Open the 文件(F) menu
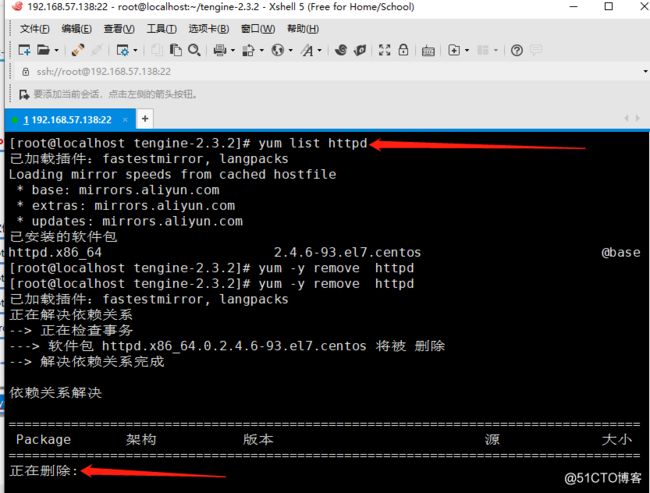This screenshot has height=493, width=650. [35, 29]
